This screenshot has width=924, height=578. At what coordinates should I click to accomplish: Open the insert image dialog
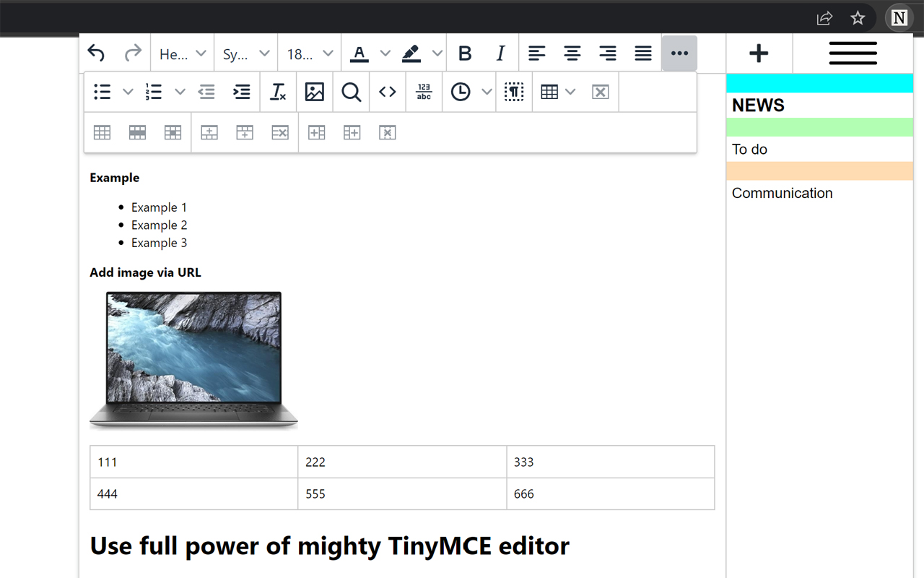tap(315, 92)
